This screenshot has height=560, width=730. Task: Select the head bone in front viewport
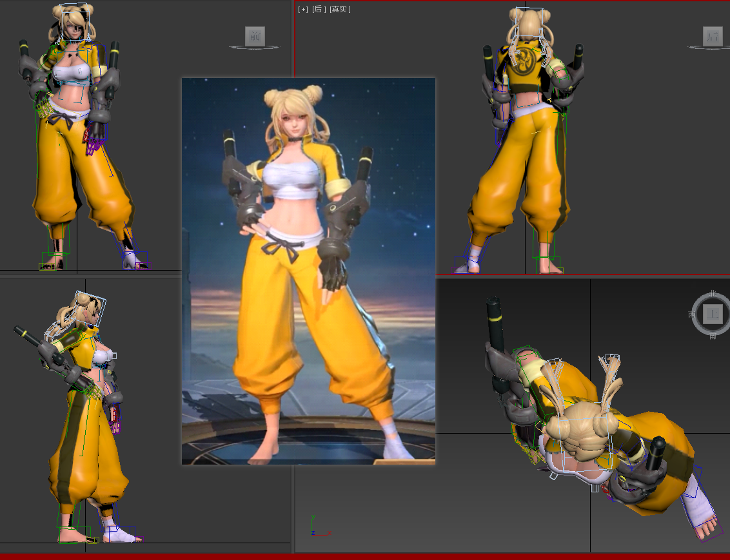74,23
